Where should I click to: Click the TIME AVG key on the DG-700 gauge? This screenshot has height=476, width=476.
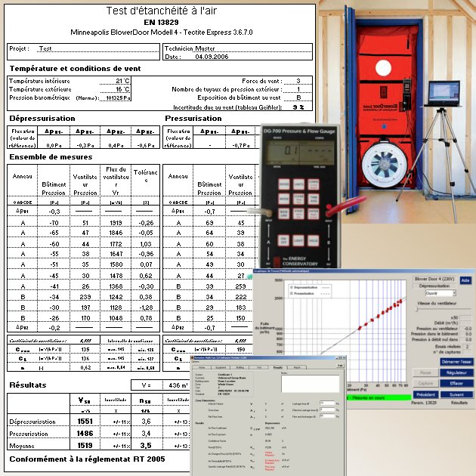click(314, 199)
